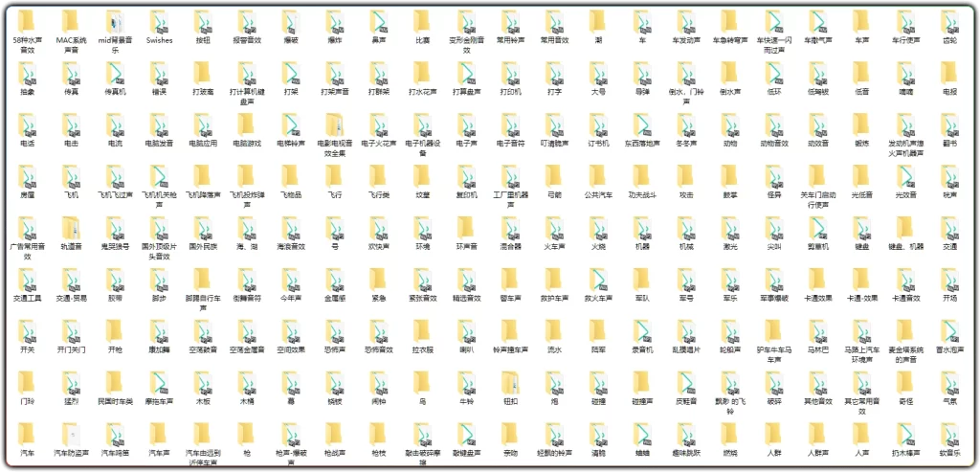Select the 打印机 folder icon
The width and height of the screenshot is (980, 472).
coord(510,73)
